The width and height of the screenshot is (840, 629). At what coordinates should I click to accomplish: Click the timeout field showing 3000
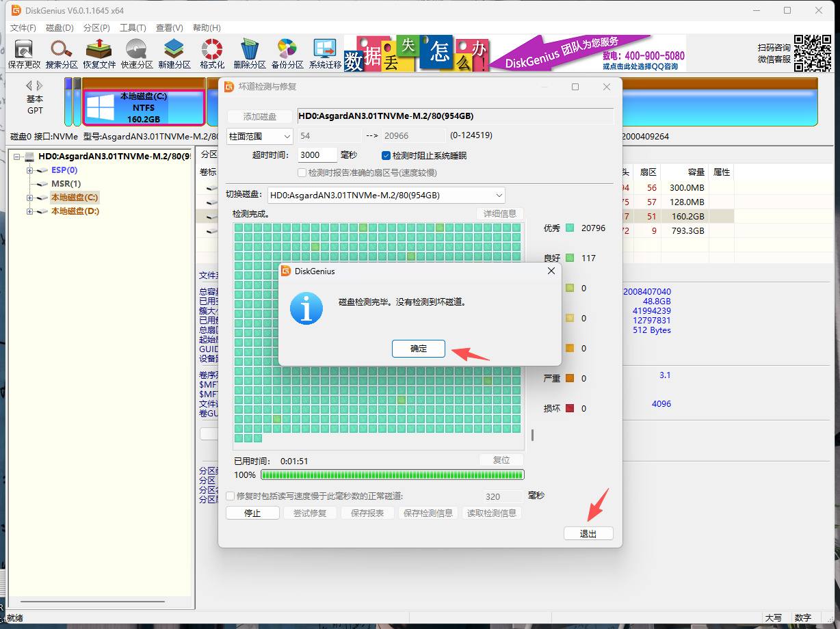318,156
